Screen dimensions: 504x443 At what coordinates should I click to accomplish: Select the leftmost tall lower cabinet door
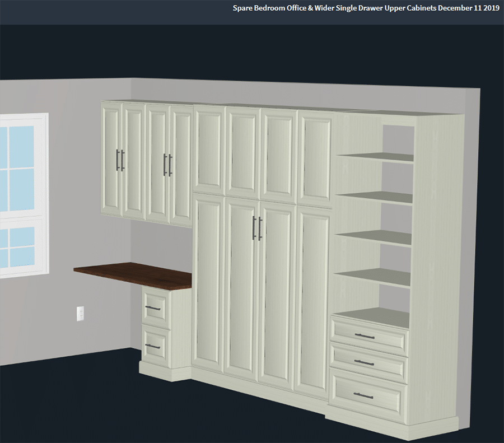[x=209, y=282]
